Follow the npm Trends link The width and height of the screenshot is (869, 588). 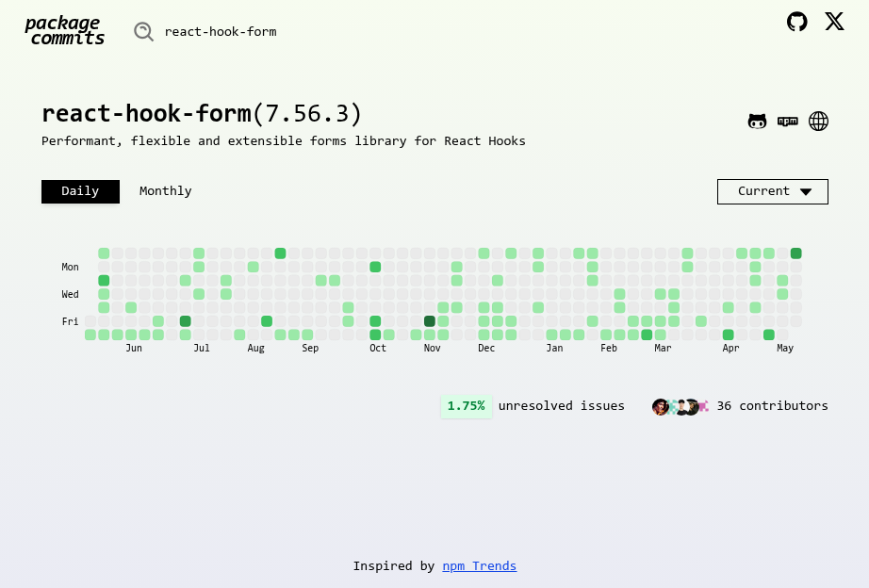click(479, 565)
